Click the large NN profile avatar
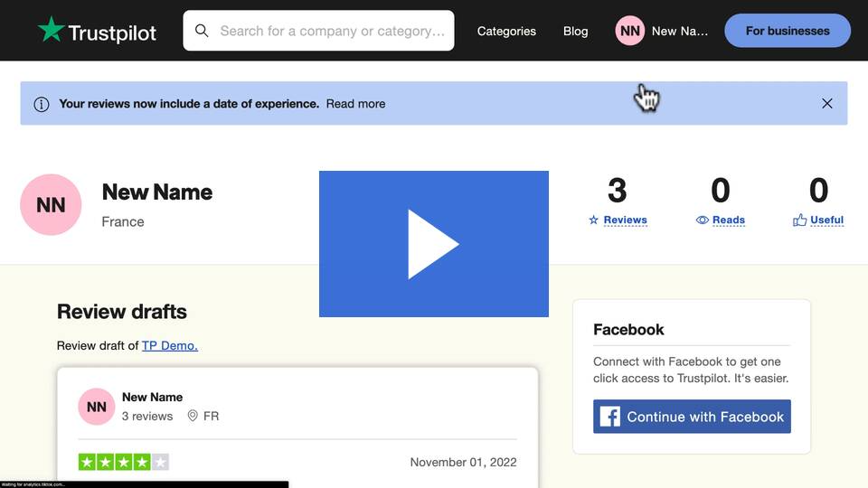Screen dimensions: 868x488 (x=51, y=205)
